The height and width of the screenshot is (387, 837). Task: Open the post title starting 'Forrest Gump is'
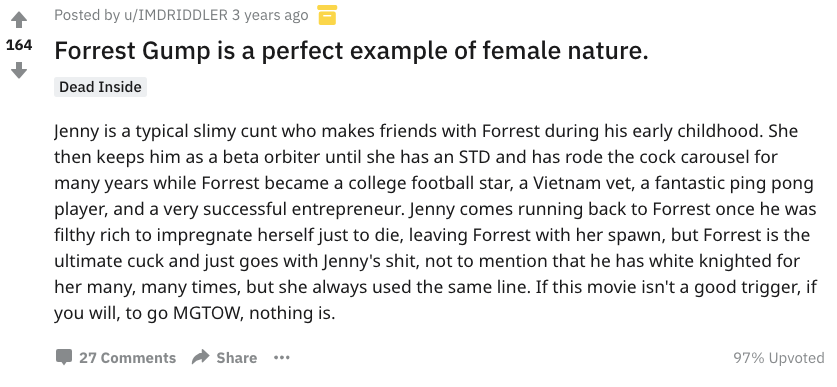tap(351, 51)
